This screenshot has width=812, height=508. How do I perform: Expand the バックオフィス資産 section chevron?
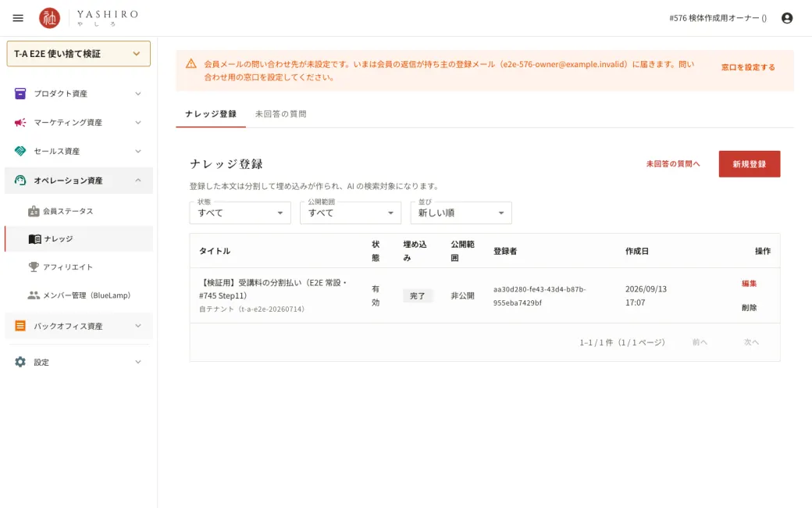[x=138, y=326]
